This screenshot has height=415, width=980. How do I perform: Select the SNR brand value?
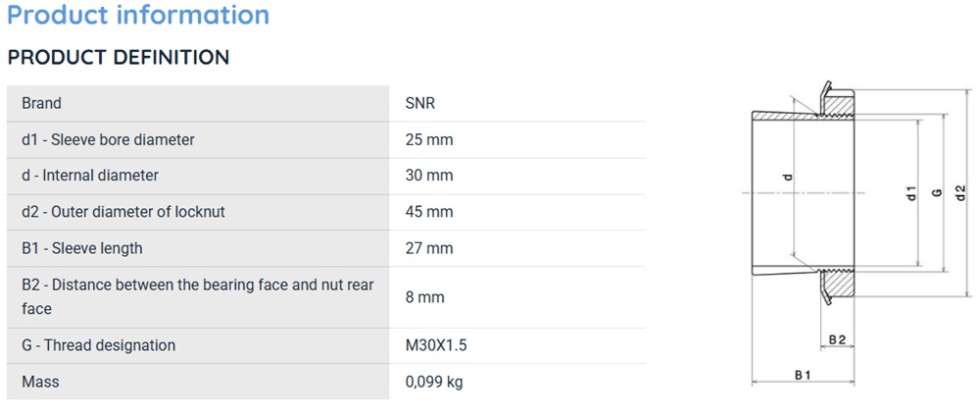click(420, 103)
